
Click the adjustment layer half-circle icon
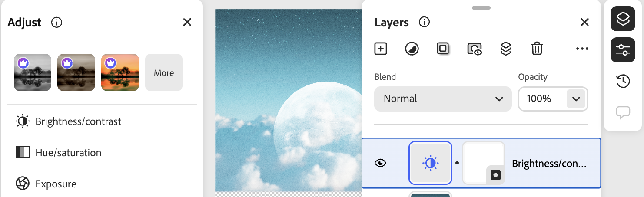(412, 49)
